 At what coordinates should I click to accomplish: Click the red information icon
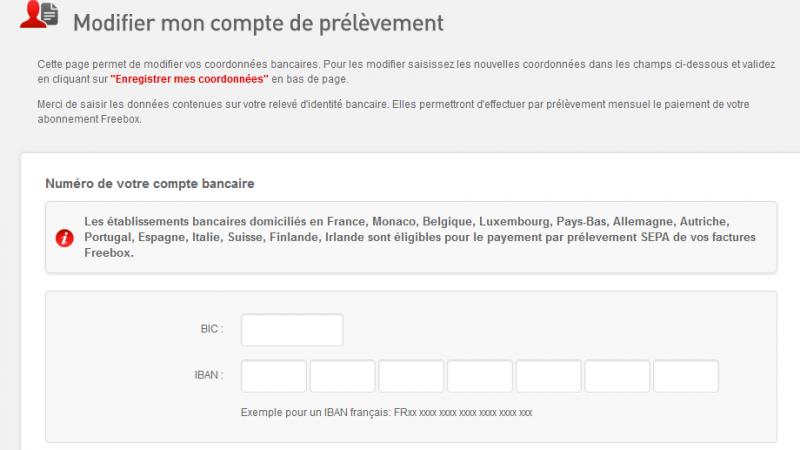[64, 238]
